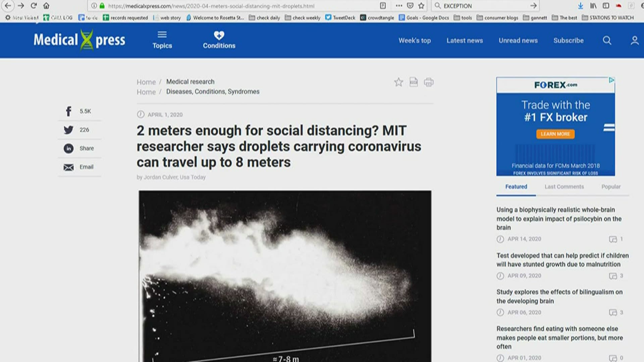
Task: Open the browser library icon
Action: tap(593, 6)
